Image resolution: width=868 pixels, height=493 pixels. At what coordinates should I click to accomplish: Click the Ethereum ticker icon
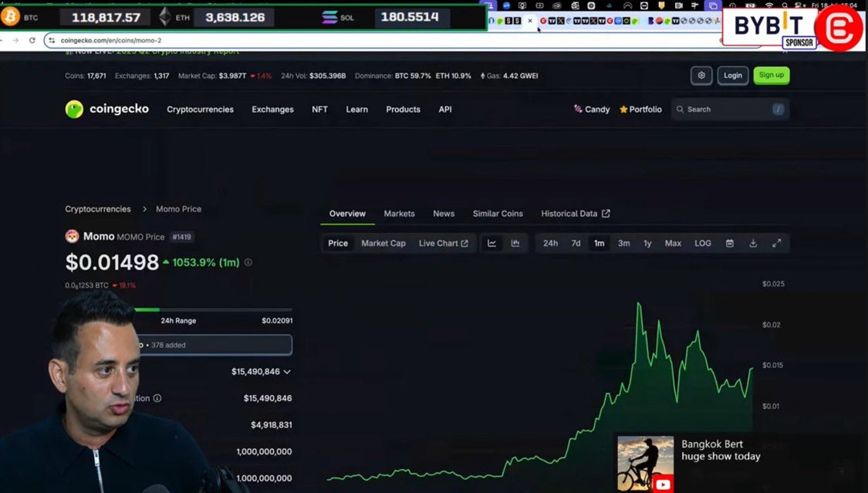[x=165, y=17]
